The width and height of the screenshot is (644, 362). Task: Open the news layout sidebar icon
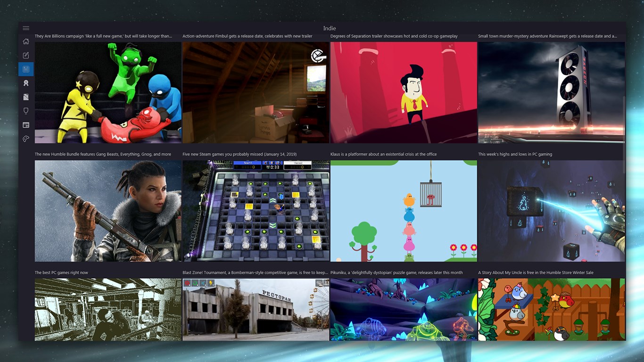click(26, 125)
